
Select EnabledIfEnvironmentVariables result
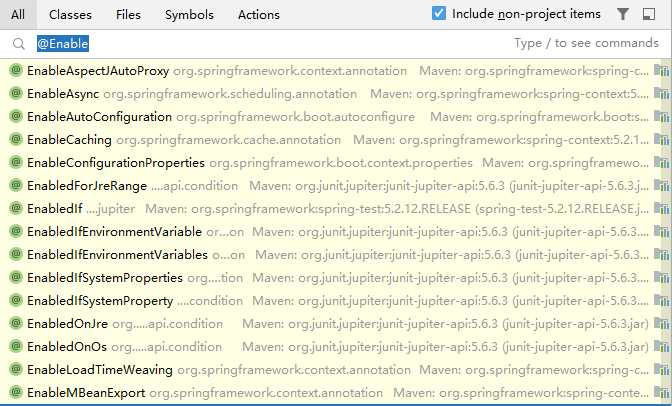click(x=336, y=255)
